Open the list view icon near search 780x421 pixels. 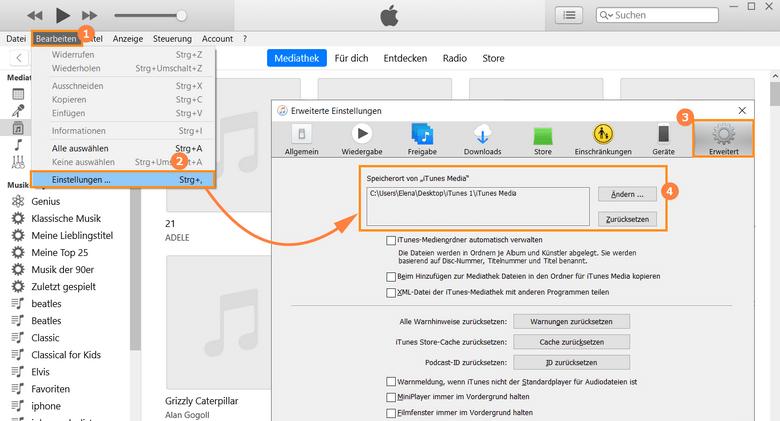(x=569, y=15)
